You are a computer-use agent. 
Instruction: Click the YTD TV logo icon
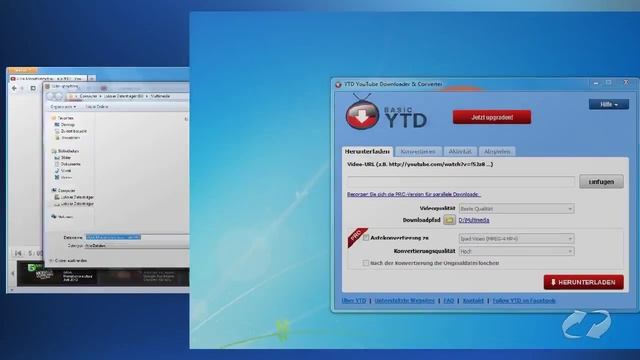tap(362, 112)
